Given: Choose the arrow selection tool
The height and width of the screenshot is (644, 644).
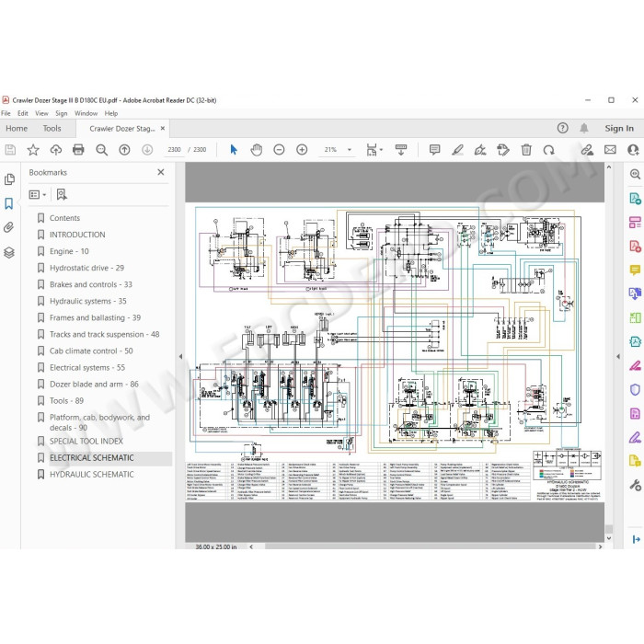Looking at the screenshot, I should click(234, 150).
